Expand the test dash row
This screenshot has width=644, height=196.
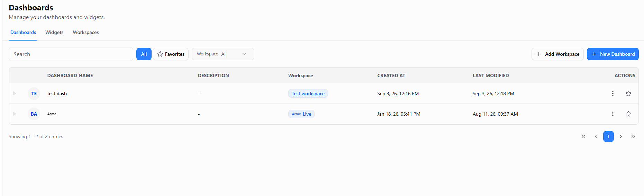(x=15, y=93)
